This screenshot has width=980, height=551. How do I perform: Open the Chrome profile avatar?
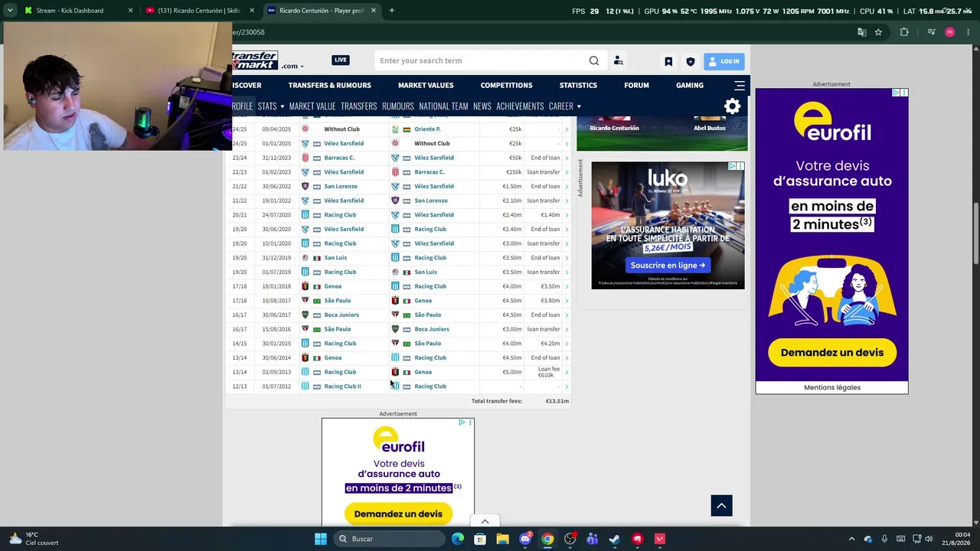coord(949,32)
